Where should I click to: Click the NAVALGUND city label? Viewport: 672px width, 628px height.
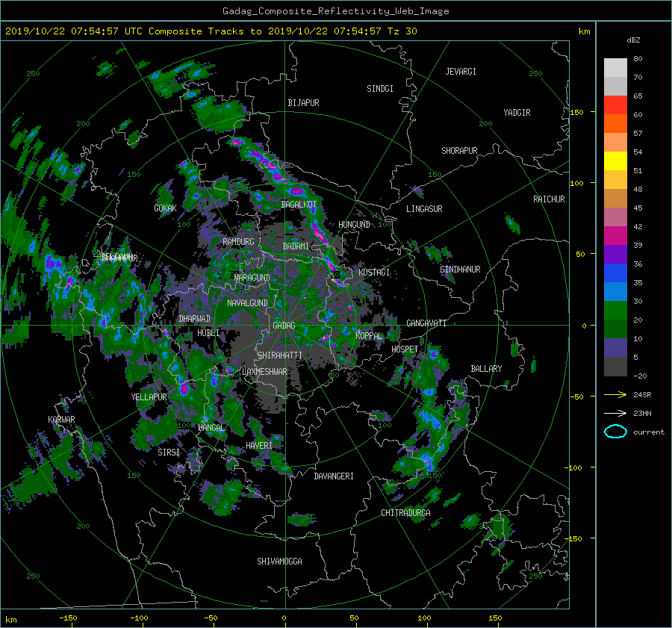coord(247,303)
